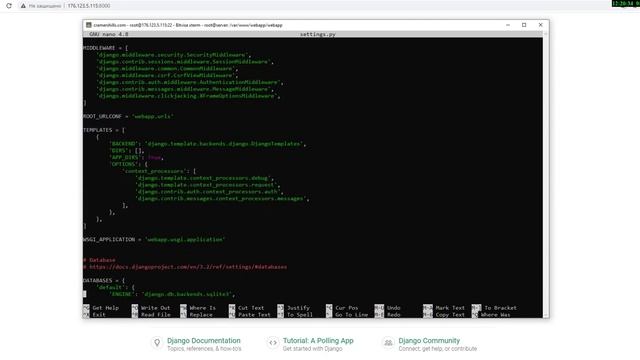Click the Get Help shortcut in nano footer

click(106, 308)
